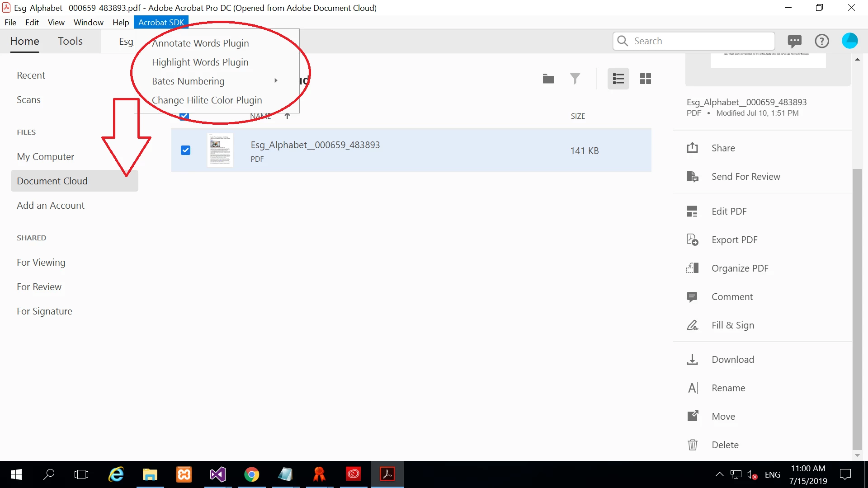Expand the Bates Numbering submenu arrow

pyautogui.click(x=276, y=81)
